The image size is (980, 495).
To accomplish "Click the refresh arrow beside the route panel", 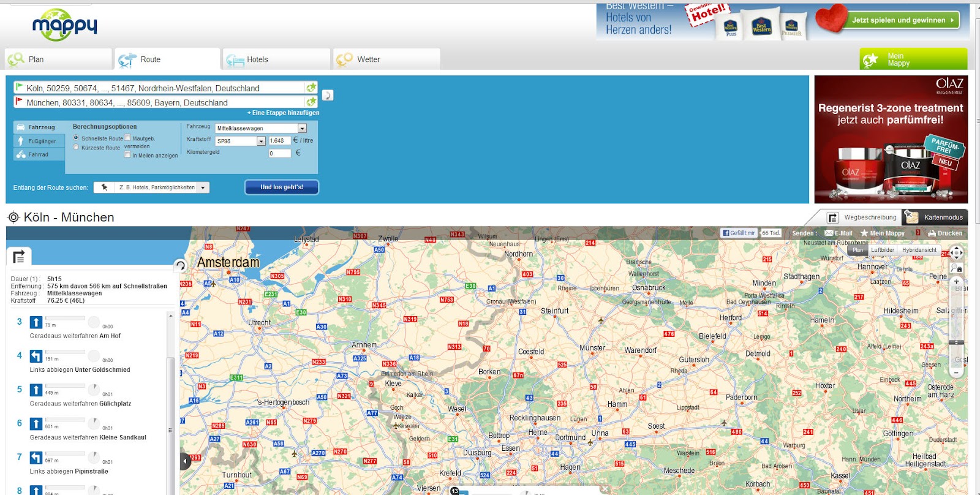I will [180, 265].
